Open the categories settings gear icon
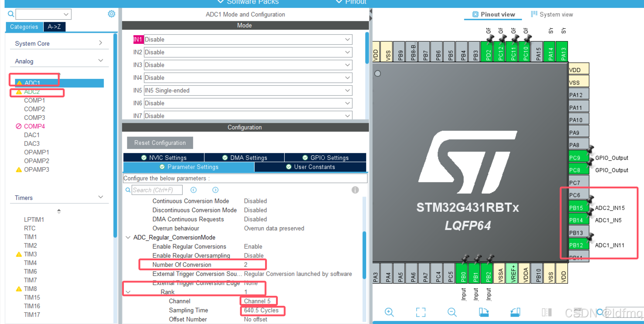Viewport: 644px width, 324px height. pyautogui.click(x=111, y=14)
